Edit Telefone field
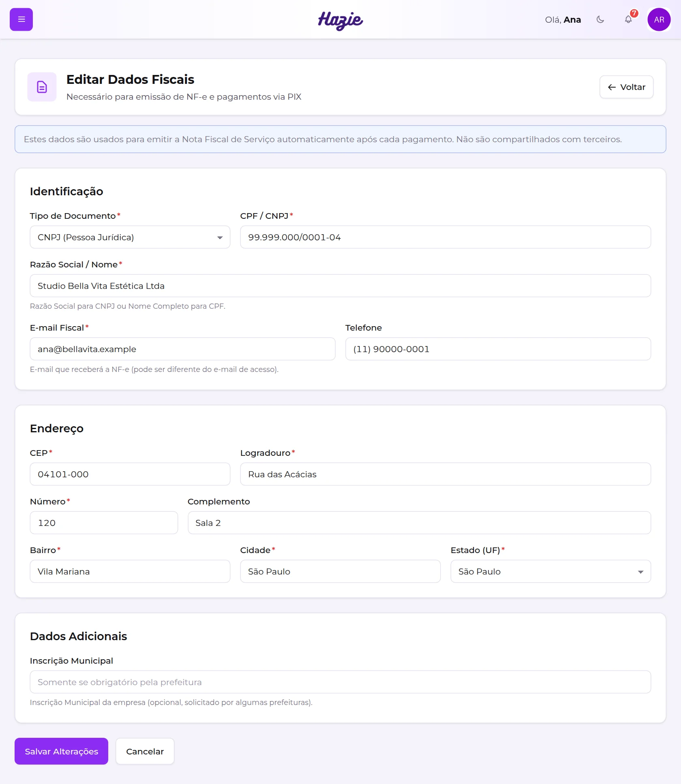The height and width of the screenshot is (784, 681). coord(498,349)
